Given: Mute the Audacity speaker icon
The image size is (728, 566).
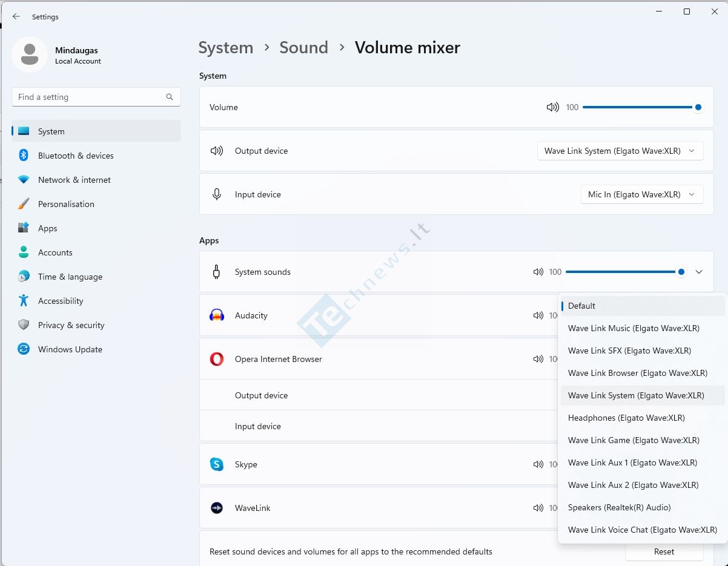Looking at the screenshot, I should coord(538,315).
